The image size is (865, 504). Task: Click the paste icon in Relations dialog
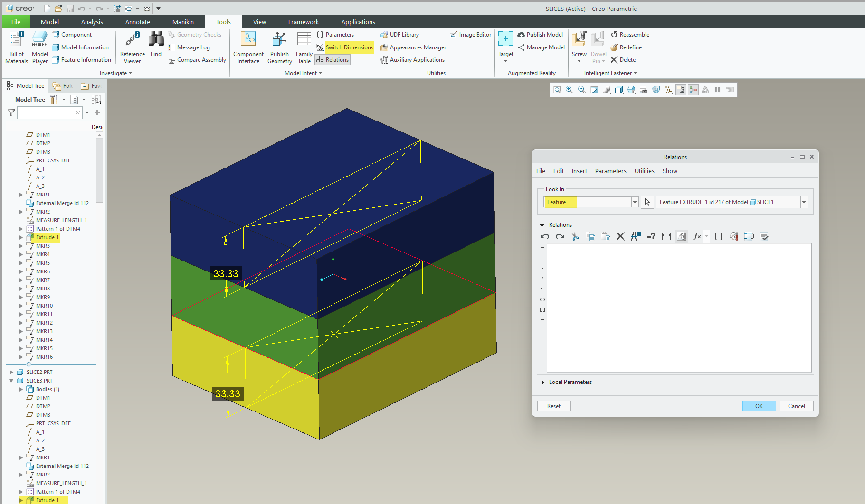[x=606, y=236]
